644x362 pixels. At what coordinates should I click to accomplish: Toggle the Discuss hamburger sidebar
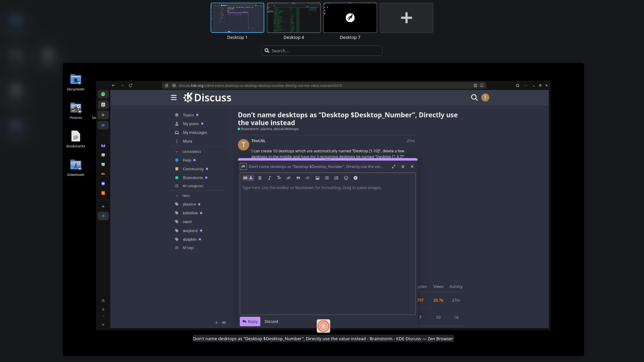174,98
